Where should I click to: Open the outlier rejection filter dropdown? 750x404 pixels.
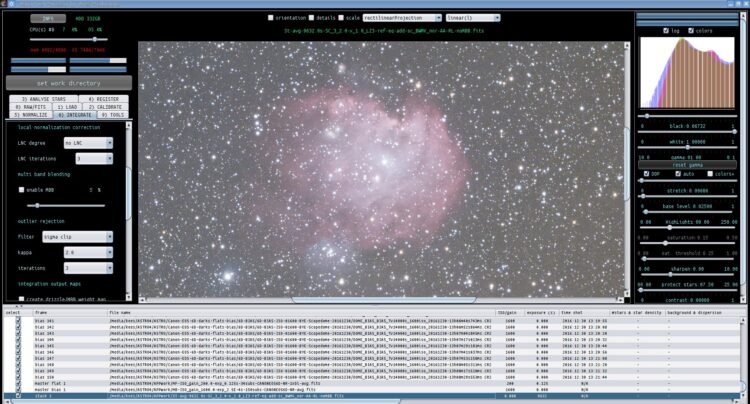77,237
